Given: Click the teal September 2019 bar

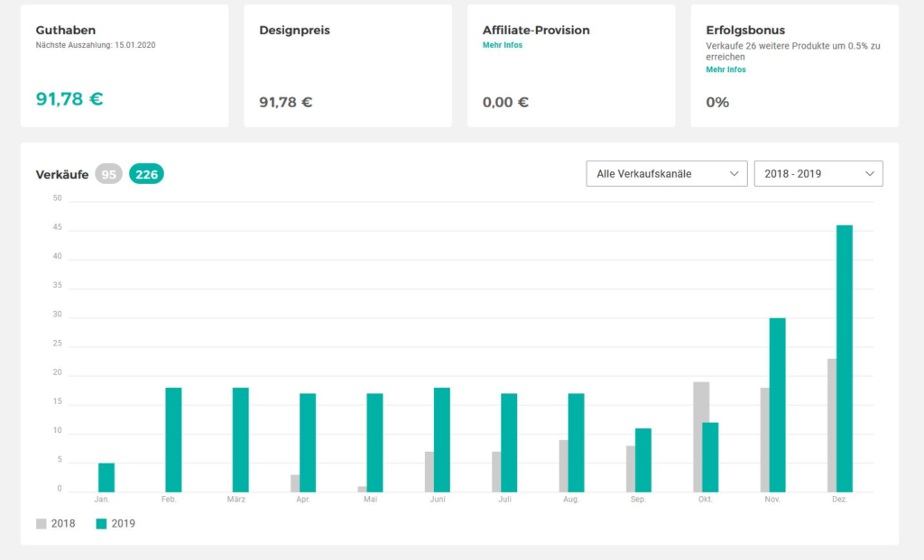Looking at the screenshot, I should click(x=643, y=460).
